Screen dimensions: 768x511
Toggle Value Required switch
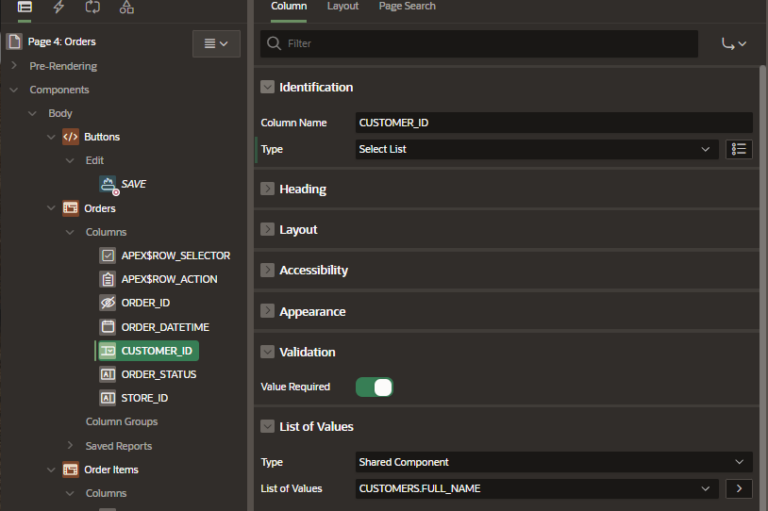(x=375, y=386)
